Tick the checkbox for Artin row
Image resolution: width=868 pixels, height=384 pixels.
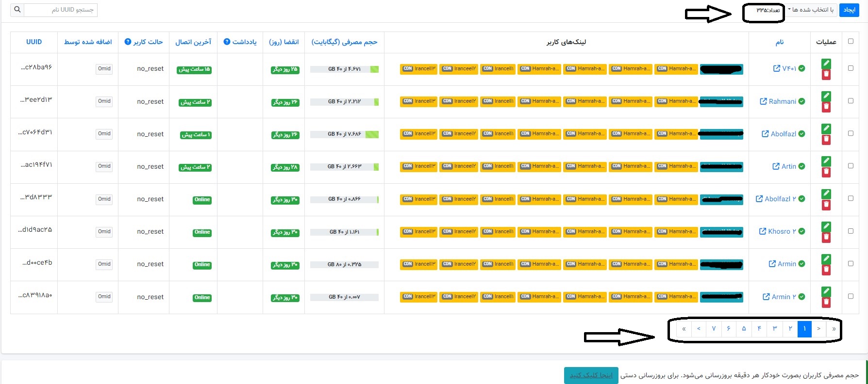[851, 166]
